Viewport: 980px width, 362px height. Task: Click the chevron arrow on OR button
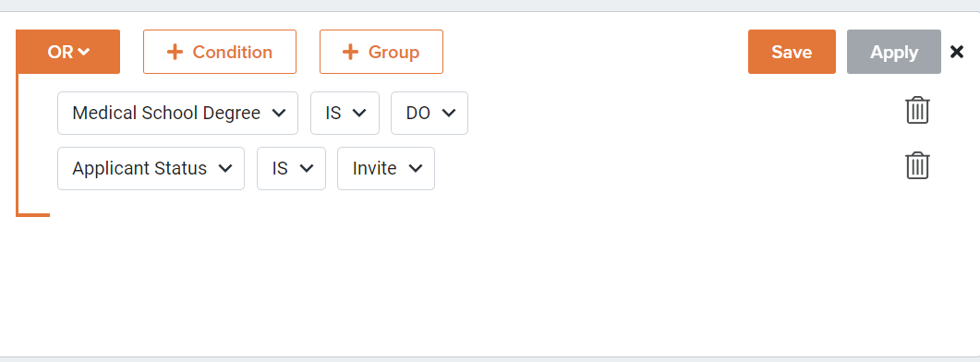tap(84, 52)
